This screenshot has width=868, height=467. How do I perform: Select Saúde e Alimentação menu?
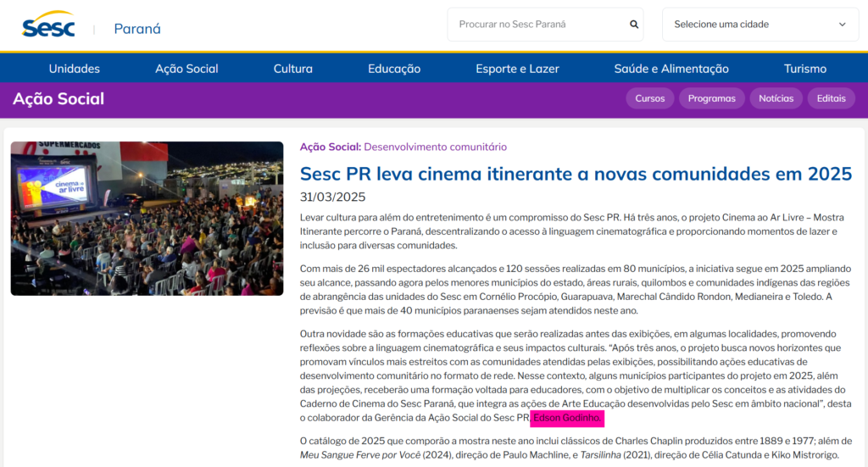pyautogui.click(x=671, y=69)
